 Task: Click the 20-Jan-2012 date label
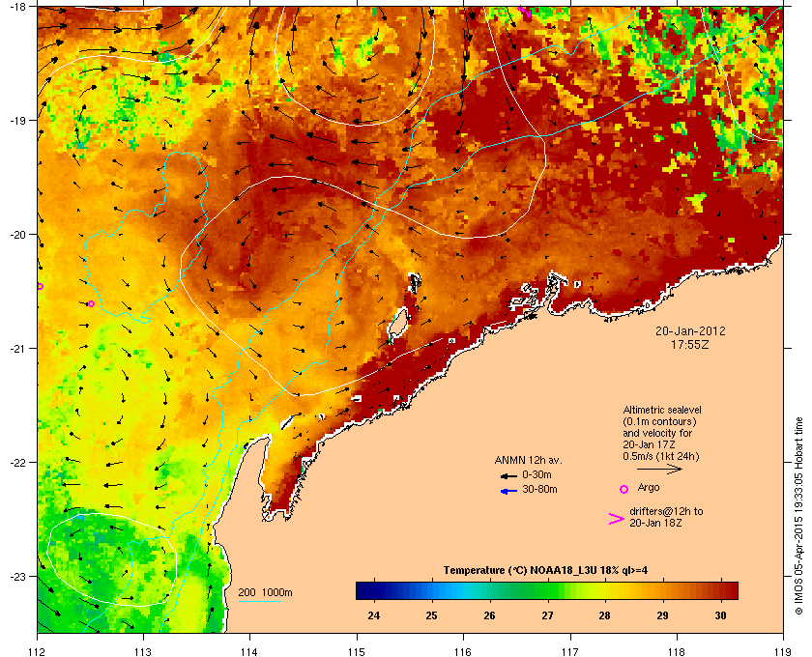click(x=690, y=330)
